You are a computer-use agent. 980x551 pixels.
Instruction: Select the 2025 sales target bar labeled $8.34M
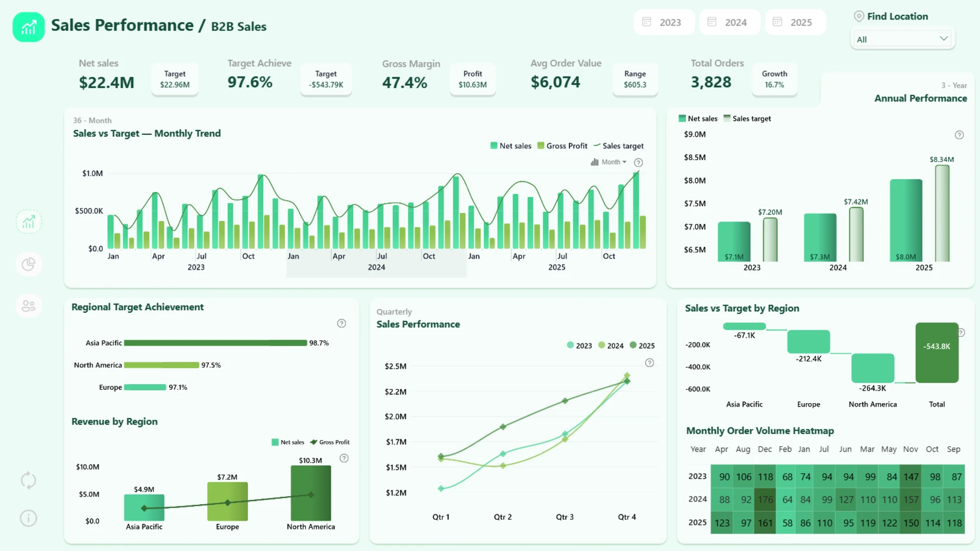point(942,213)
